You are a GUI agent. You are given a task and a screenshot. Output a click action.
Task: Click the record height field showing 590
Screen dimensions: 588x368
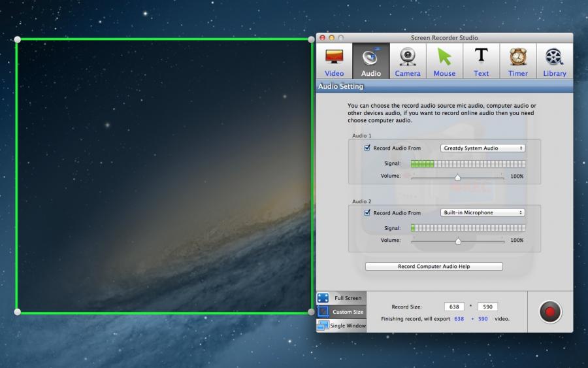point(487,307)
